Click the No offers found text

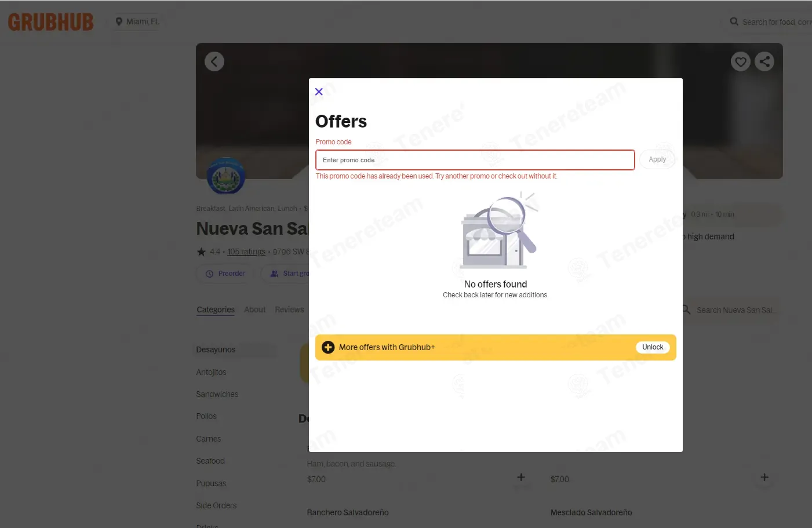(496, 284)
